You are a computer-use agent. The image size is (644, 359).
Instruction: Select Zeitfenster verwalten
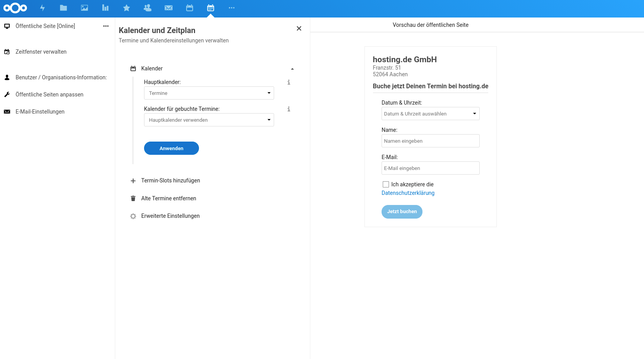[x=41, y=52]
